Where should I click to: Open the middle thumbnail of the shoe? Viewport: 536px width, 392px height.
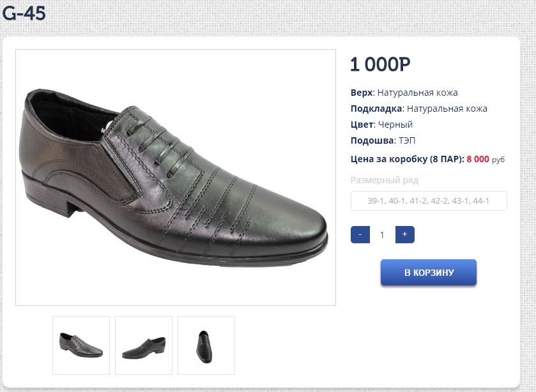pos(144,345)
